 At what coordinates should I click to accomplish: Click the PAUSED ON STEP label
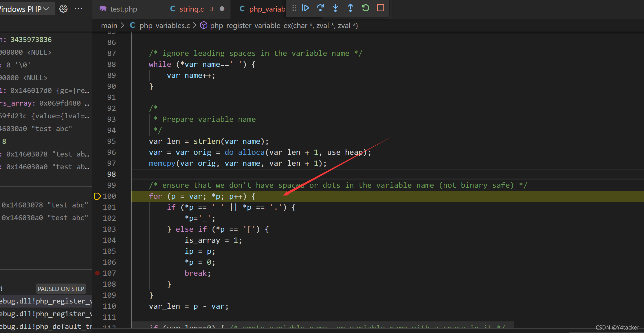pos(61,289)
